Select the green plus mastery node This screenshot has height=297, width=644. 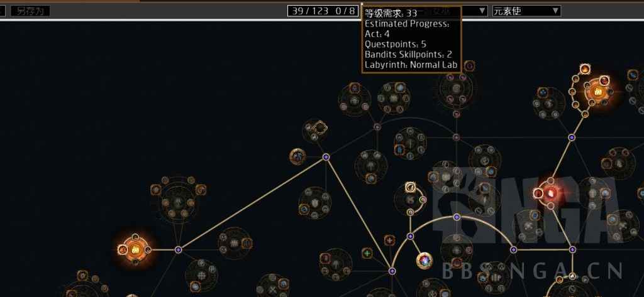click(x=367, y=253)
